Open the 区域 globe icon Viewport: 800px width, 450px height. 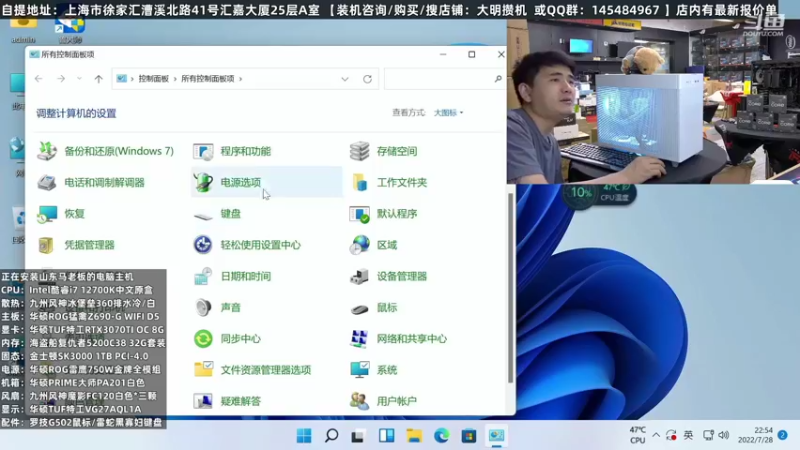(359, 245)
